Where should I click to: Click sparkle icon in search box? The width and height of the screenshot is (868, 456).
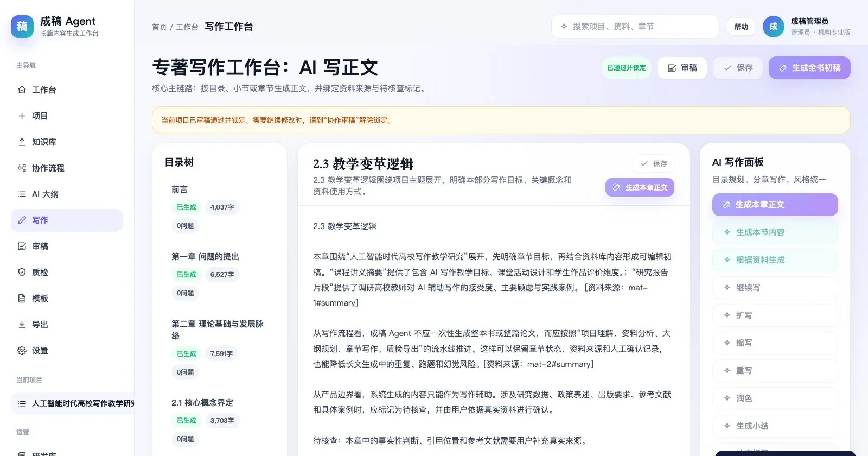(x=564, y=26)
